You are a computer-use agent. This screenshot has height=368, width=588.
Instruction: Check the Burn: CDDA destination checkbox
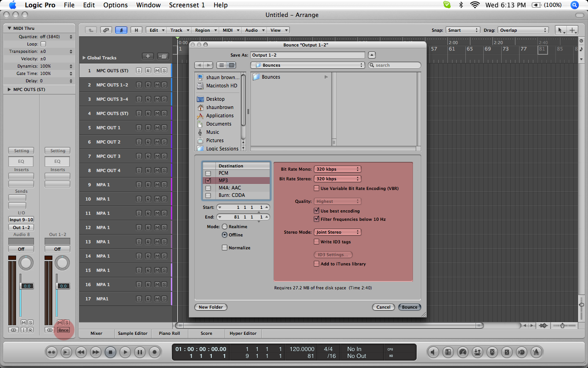208,195
